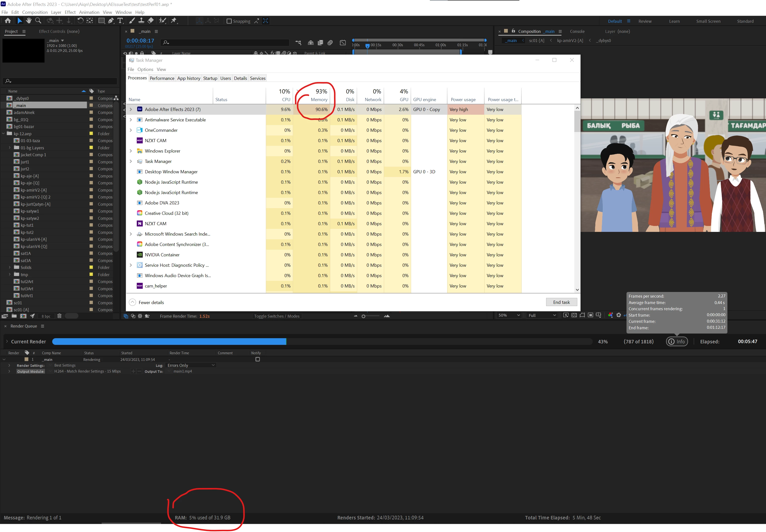
Task: Click the Home icon
Action: [x=8, y=21]
